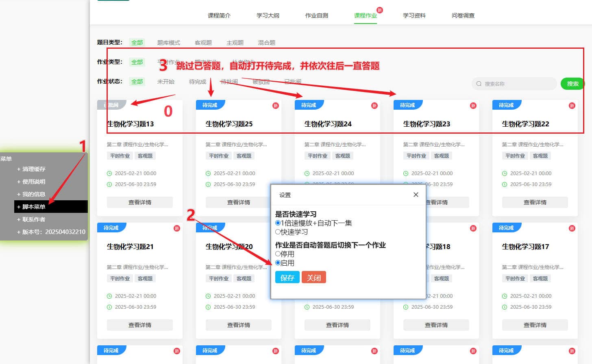Click the red 新 badge on 生物化学习题23 card

[x=473, y=106]
